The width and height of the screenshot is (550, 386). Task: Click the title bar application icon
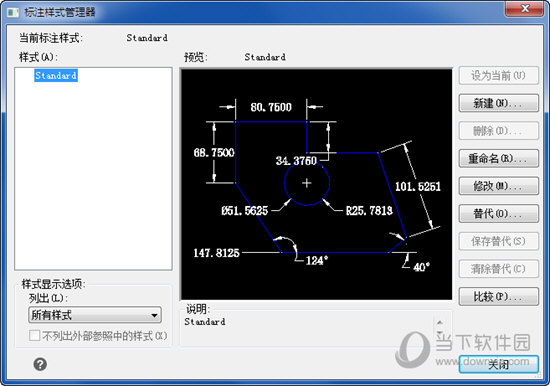point(13,13)
